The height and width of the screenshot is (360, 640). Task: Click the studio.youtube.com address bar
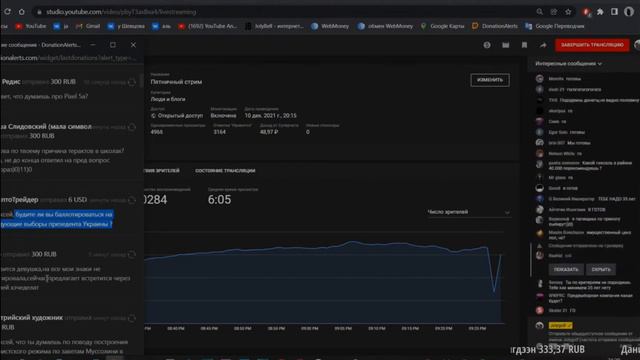pyautogui.click(x=286, y=12)
